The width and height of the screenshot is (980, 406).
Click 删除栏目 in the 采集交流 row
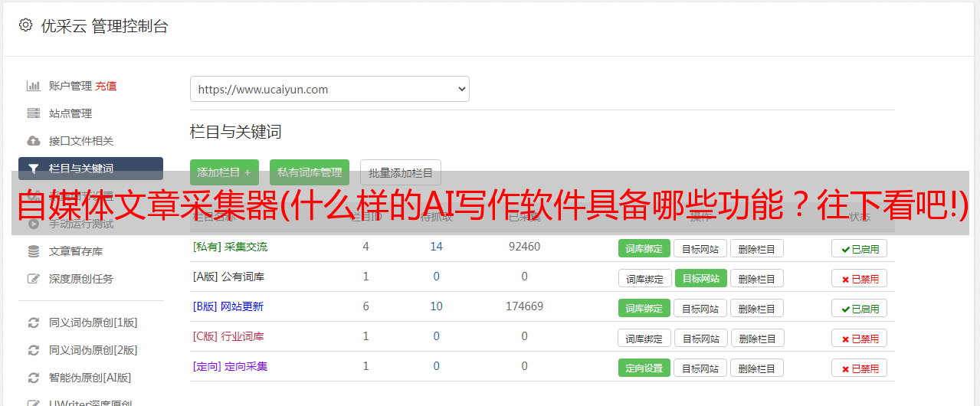point(756,248)
